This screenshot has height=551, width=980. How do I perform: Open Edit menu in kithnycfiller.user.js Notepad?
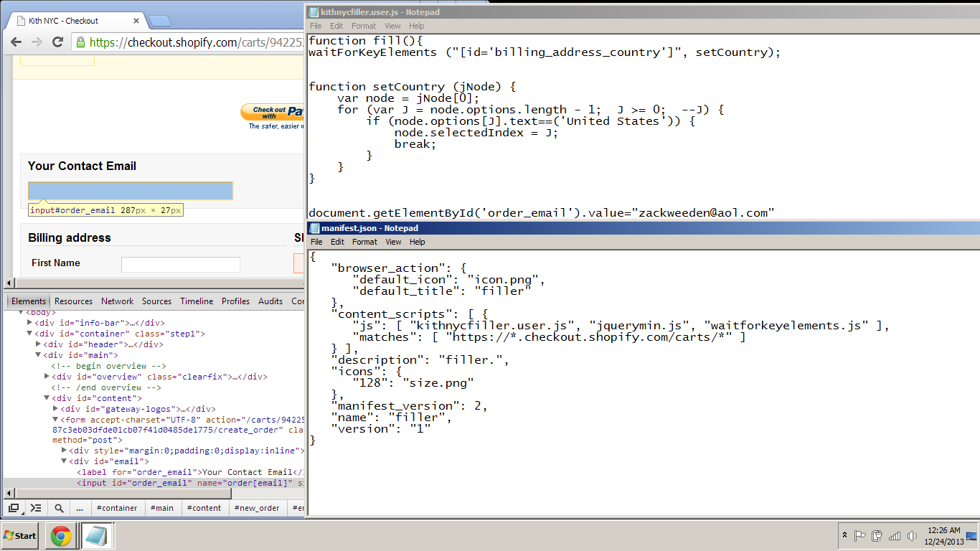336,26
